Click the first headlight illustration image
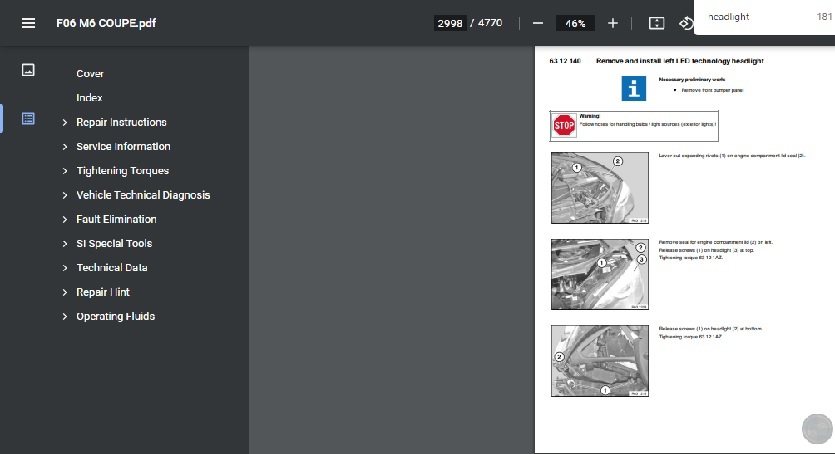The height and width of the screenshot is (454, 835). [600, 188]
